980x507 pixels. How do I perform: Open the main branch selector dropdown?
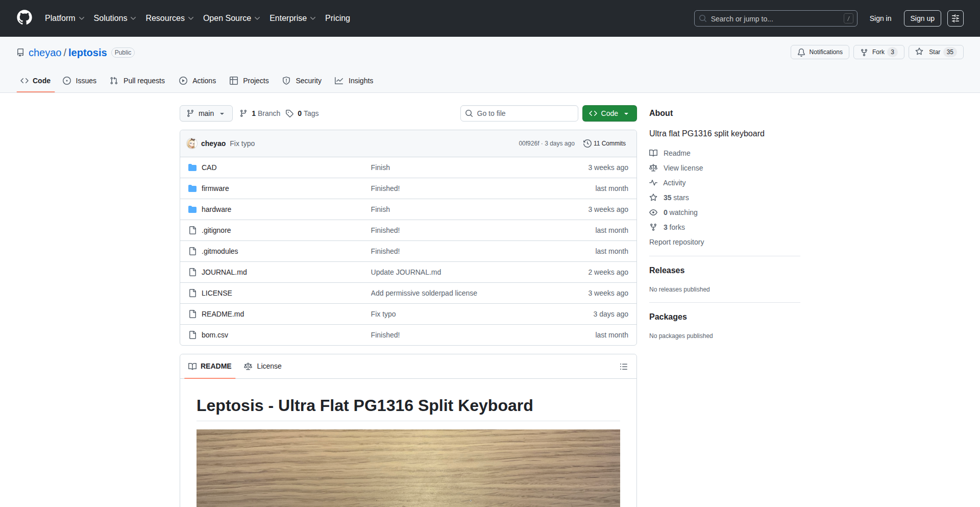point(206,113)
